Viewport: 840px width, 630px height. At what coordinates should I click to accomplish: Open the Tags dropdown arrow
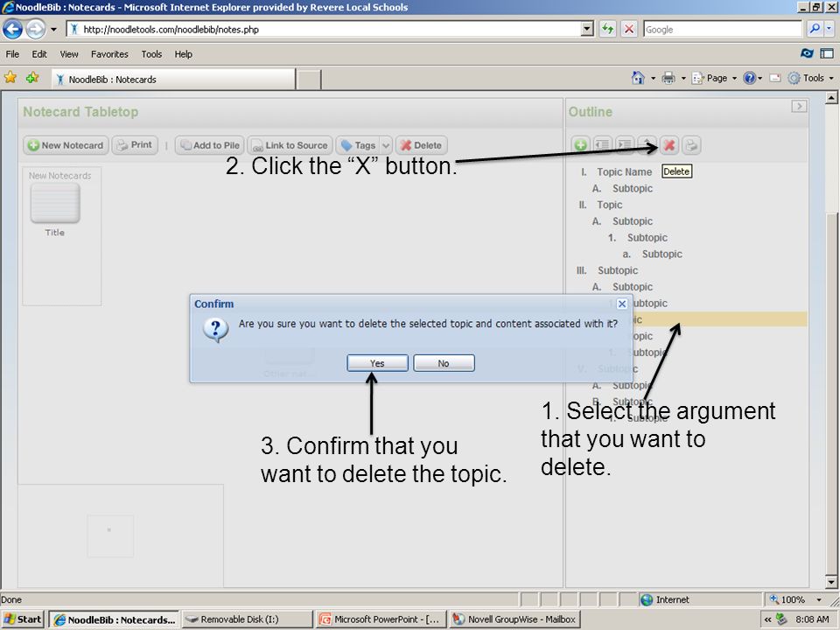click(x=386, y=145)
